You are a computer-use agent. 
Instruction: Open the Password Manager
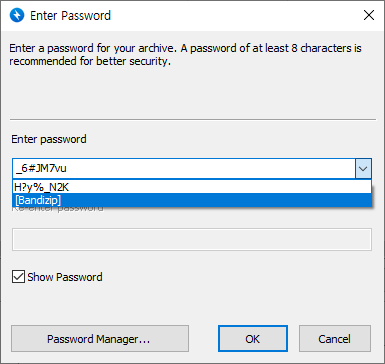[x=100, y=339]
